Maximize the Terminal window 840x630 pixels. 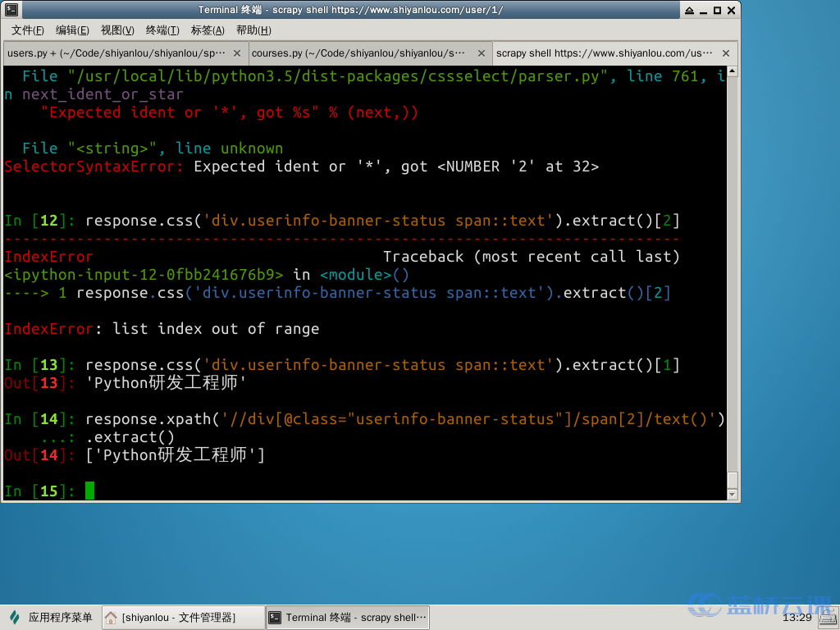[x=717, y=10]
